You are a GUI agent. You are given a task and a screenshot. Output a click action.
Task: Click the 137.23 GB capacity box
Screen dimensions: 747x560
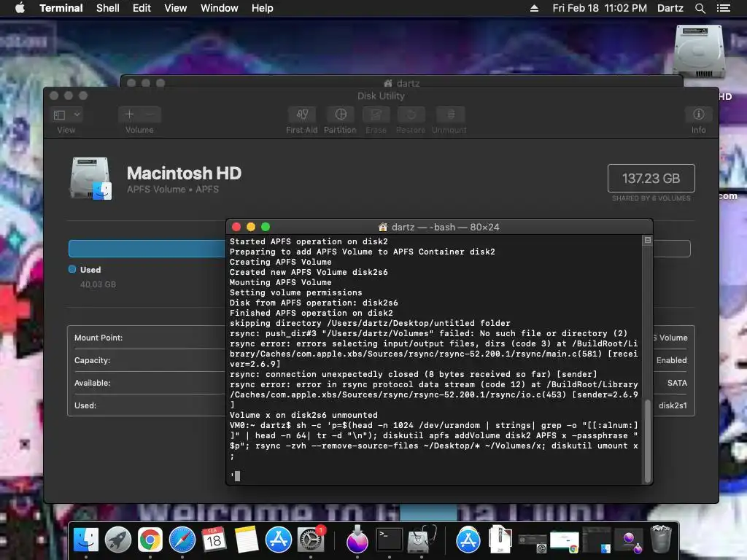click(x=651, y=178)
